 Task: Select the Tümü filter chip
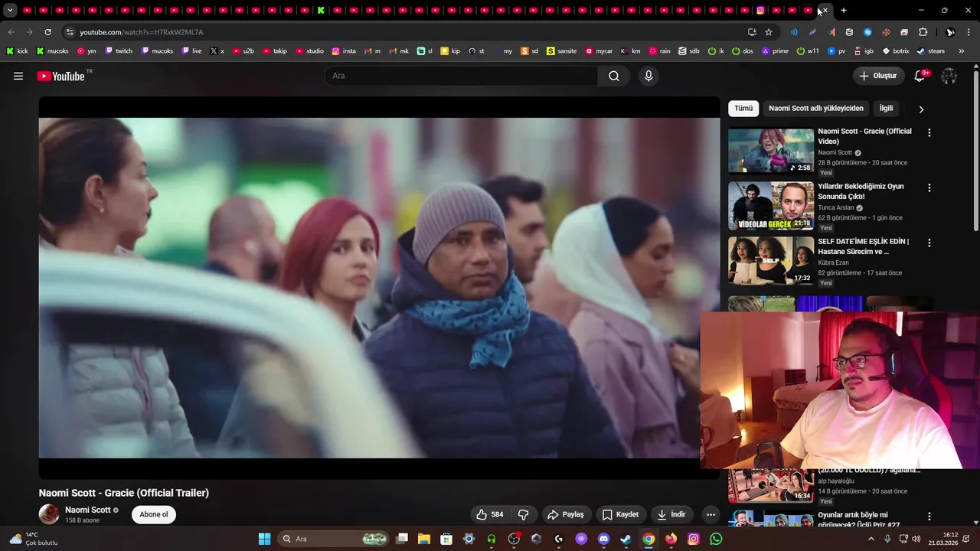click(743, 109)
